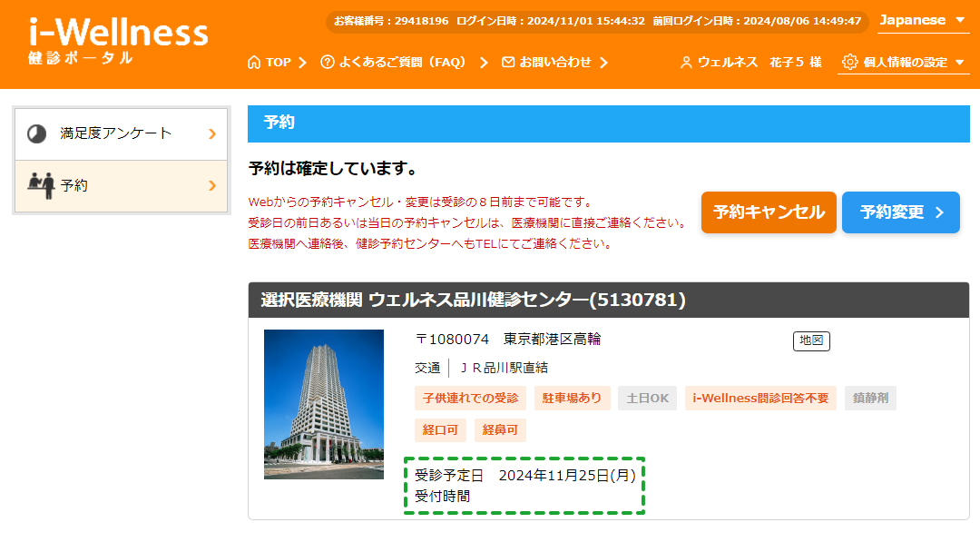Click the reception people icon next to 予約
Image resolution: width=980 pixels, height=552 pixels.
pyautogui.click(x=41, y=186)
